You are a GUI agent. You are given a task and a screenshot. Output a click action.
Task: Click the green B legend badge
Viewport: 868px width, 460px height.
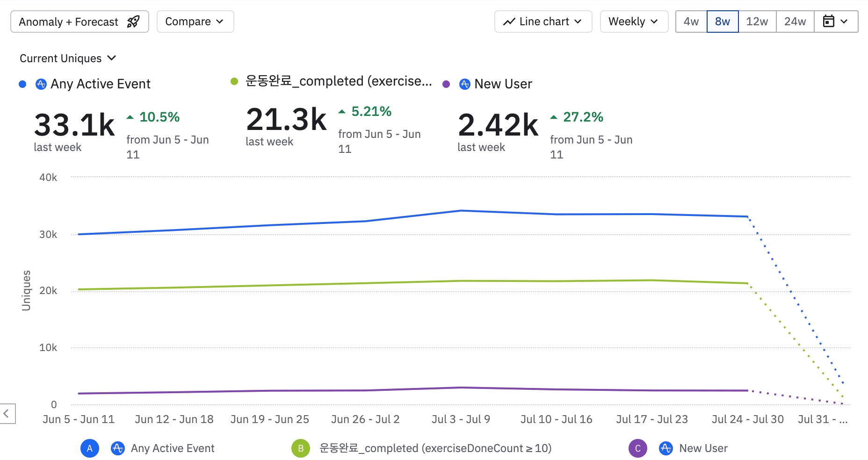click(301, 448)
